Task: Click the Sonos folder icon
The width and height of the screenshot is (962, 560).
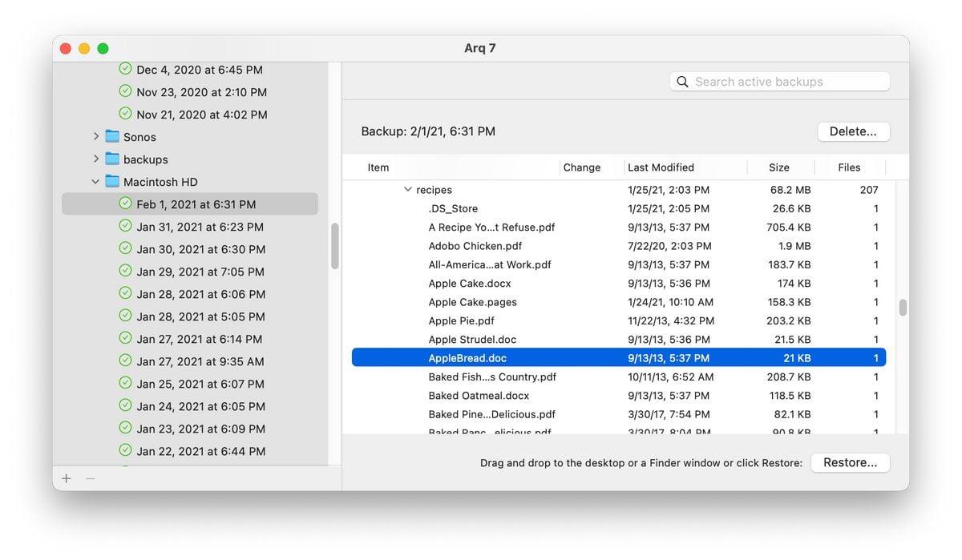Action: (112, 136)
